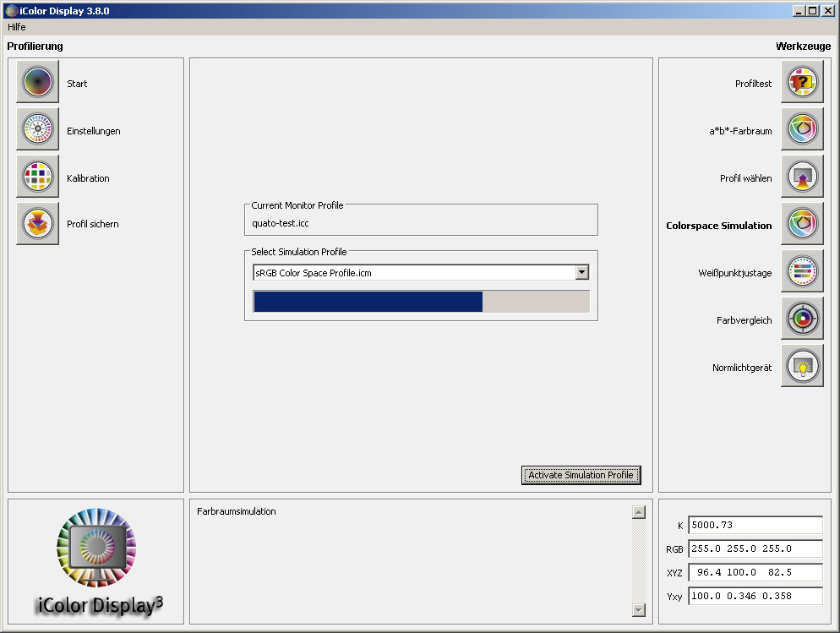
Task: Open the Profiltest tool icon
Action: tap(802, 82)
